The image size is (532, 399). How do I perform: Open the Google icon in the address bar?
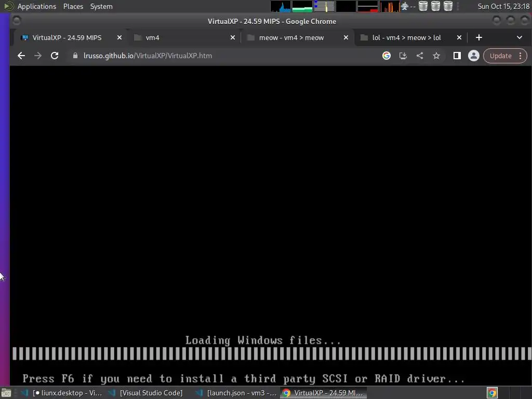coord(386,56)
